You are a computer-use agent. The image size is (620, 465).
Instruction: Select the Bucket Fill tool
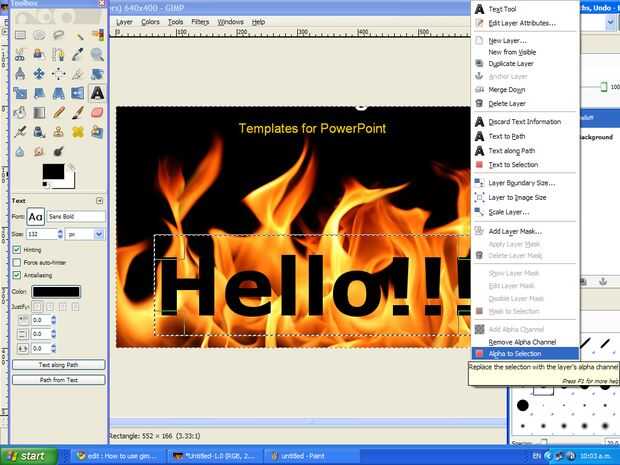[20, 113]
